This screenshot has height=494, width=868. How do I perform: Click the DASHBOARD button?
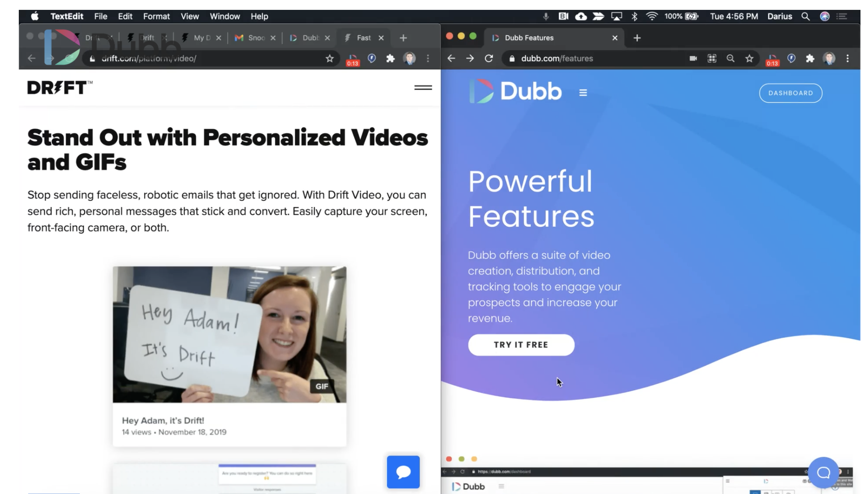click(790, 93)
